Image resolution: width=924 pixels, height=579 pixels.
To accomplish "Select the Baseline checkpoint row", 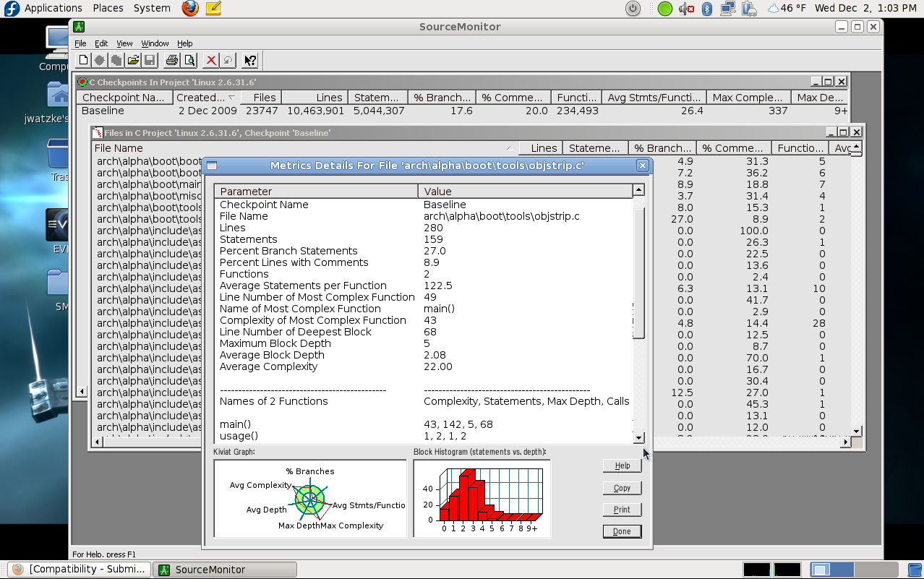I will click(103, 111).
